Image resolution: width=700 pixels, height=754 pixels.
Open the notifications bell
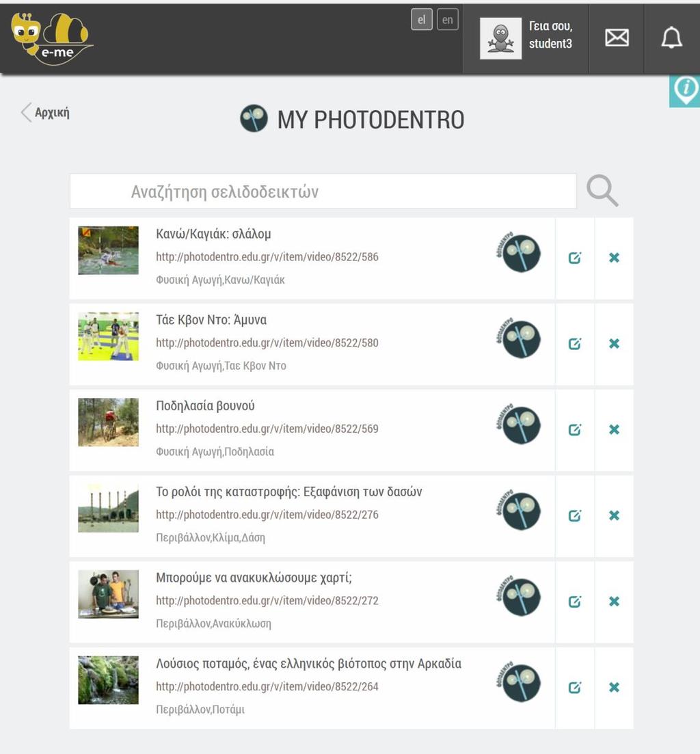(672, 38)
